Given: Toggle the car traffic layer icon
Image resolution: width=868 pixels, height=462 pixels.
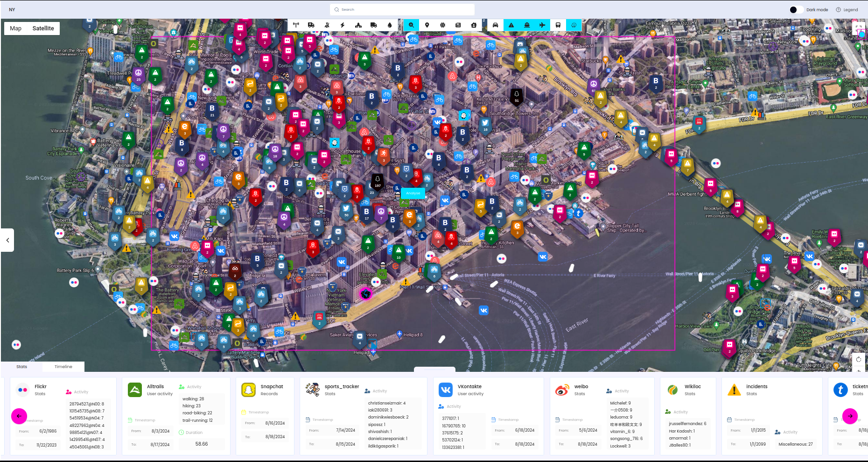Looking at the screenshot, I should (496, 25).
